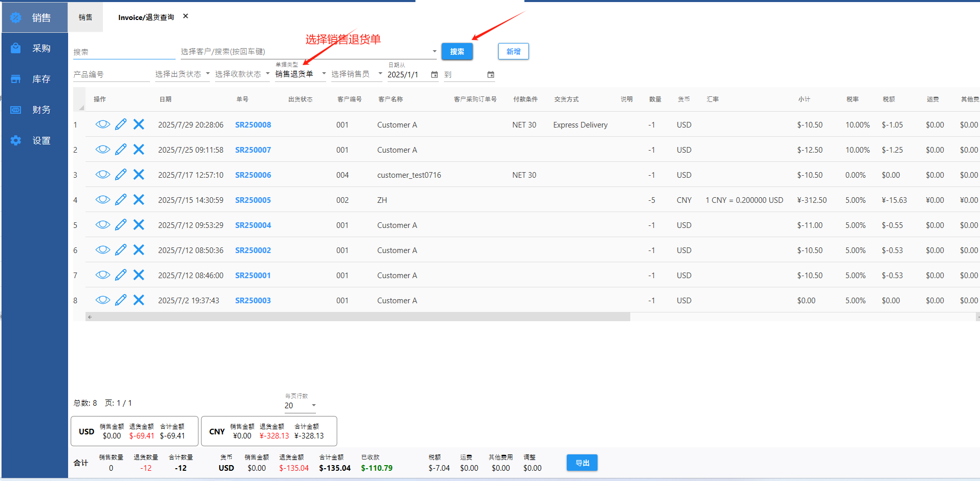Show SR250004 details via eye icon

coord(102,225)
